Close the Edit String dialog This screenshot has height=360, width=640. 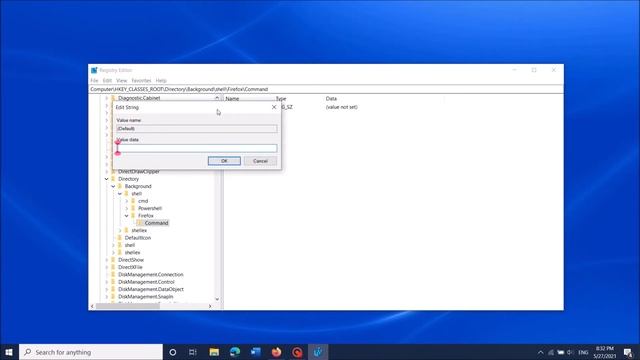[274, 107]
